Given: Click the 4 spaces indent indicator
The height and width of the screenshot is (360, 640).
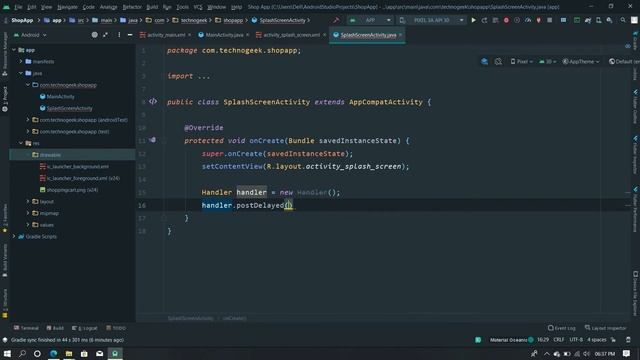Looking at the screenshot, I should click(597, 340).
